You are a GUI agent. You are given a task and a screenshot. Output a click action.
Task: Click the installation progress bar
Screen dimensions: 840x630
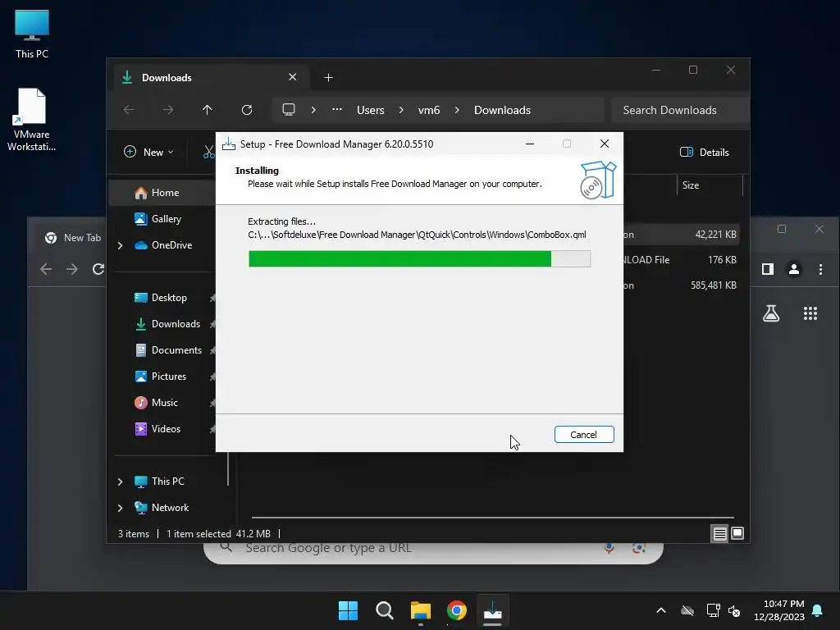tap(419, 258)
